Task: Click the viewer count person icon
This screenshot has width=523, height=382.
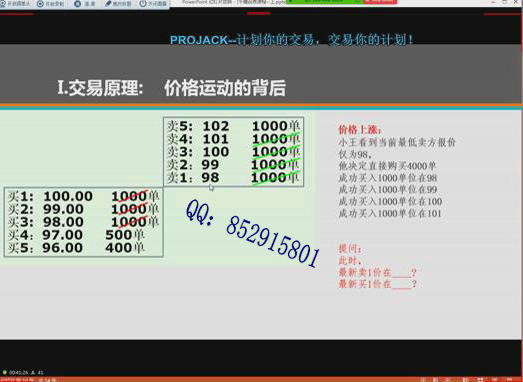Action: 33,372
